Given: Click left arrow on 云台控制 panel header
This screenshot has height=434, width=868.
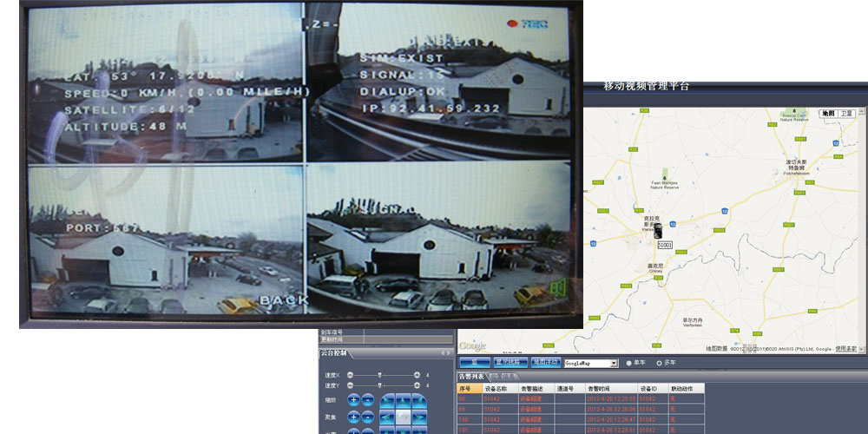Looking at the screenshot, I should coord(443,353).
